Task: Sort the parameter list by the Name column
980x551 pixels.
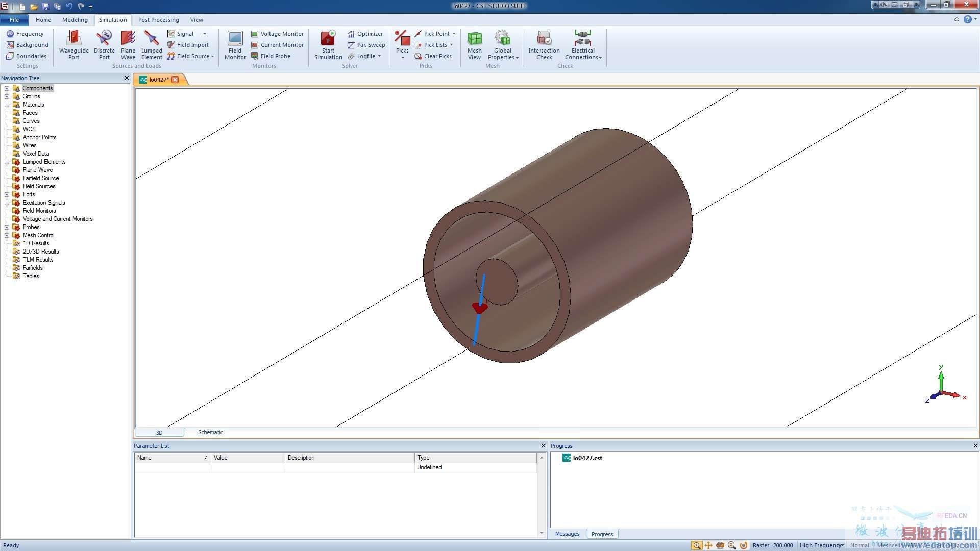Action: [173, 458]
